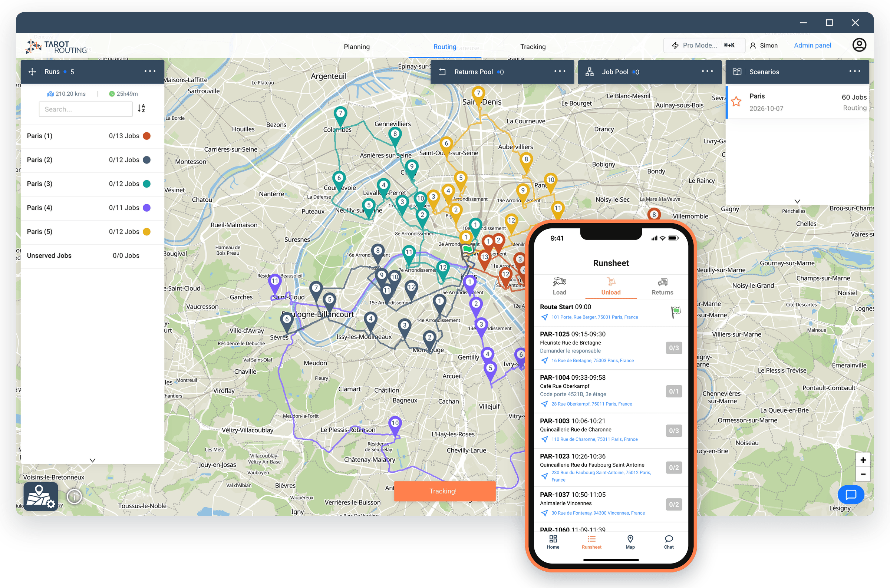Sort runs alphabetically with A-Z icon
This screenshot has width=890, height=588.
(141, 108)
